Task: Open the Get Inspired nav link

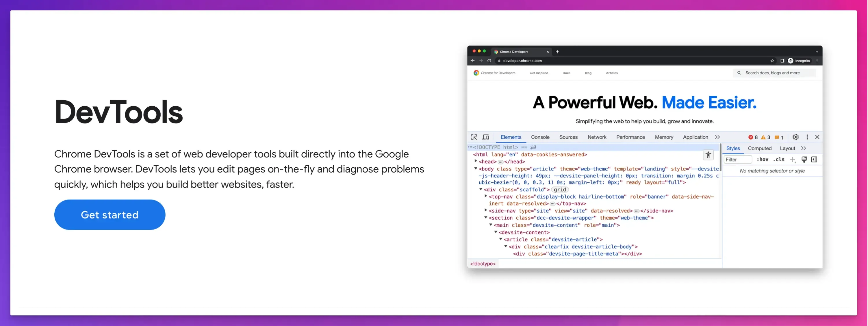Action: pyautogui.click(x=539, y=73)
